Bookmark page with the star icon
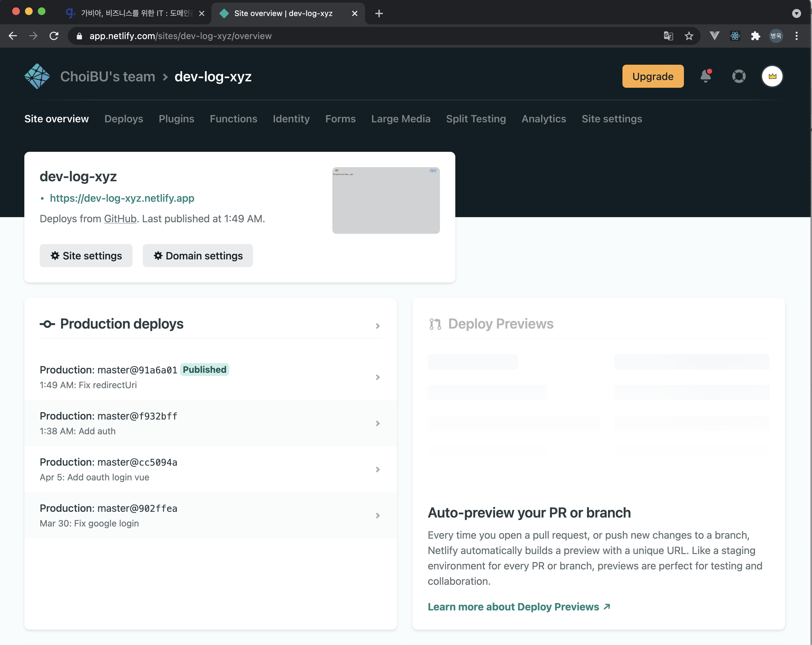This screenshot has width=812, height=645. click(689, 36)
